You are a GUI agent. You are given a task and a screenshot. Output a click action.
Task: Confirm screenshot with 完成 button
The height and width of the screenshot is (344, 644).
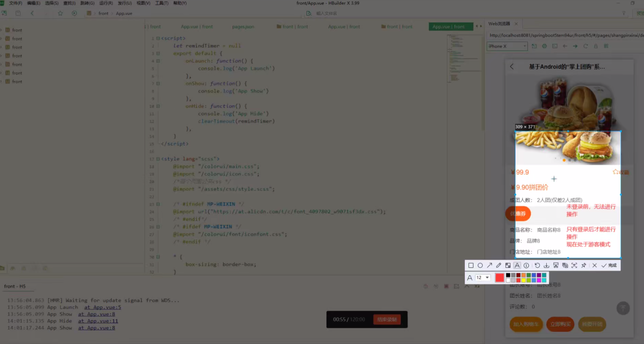pos(609,265)
